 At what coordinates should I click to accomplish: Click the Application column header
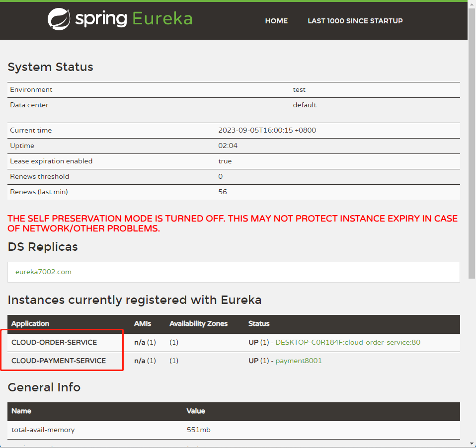point(30,323)
